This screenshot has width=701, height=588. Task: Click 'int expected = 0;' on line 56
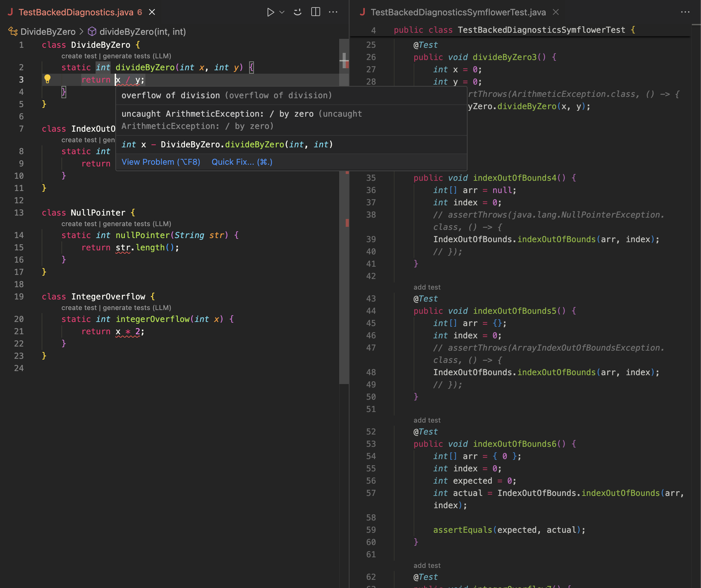tap(475, 481)
